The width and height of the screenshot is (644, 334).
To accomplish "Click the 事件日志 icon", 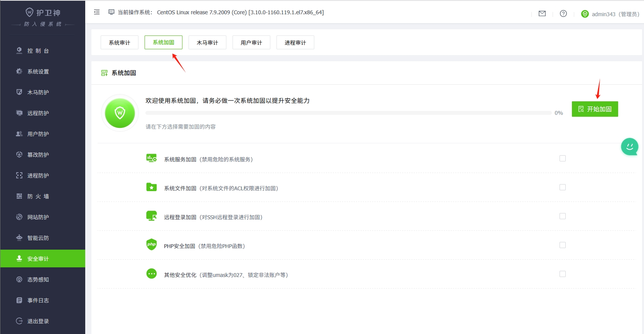I will point(19,300).
